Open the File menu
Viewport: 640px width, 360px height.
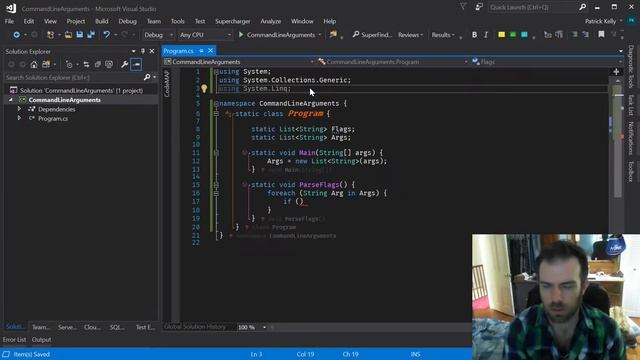[x=9, y=21]
